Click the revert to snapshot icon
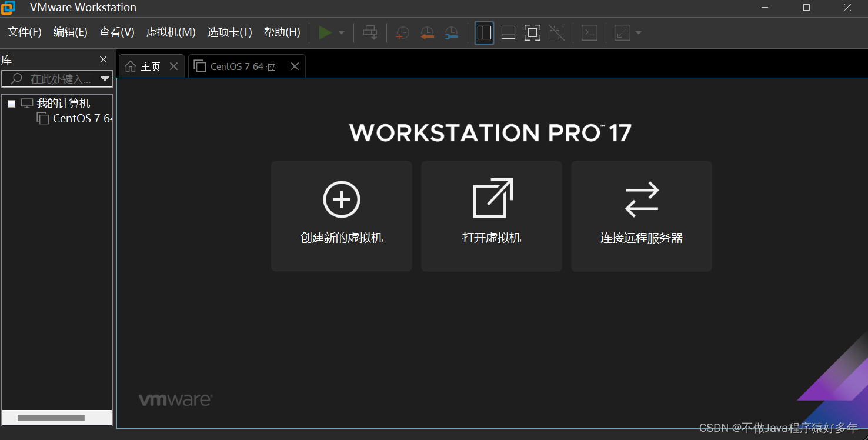868x440 pixels. point(428,33)
